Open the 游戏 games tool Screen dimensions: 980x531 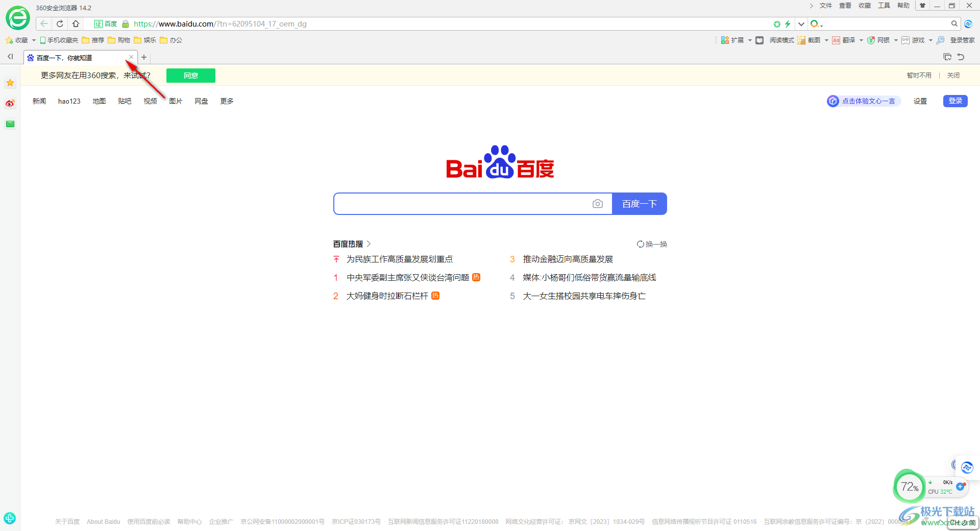pyautogui.click(x=913, y=40)
